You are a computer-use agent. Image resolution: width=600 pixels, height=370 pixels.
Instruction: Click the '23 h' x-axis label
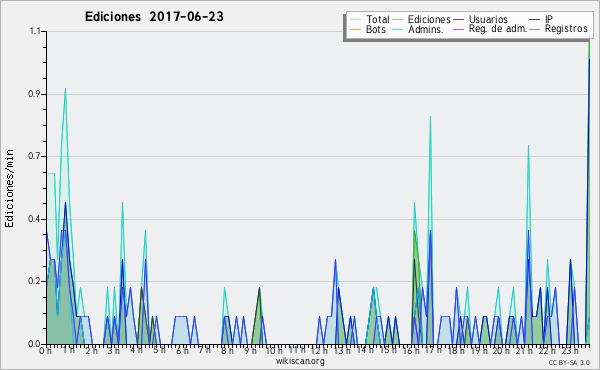point(569,351)
